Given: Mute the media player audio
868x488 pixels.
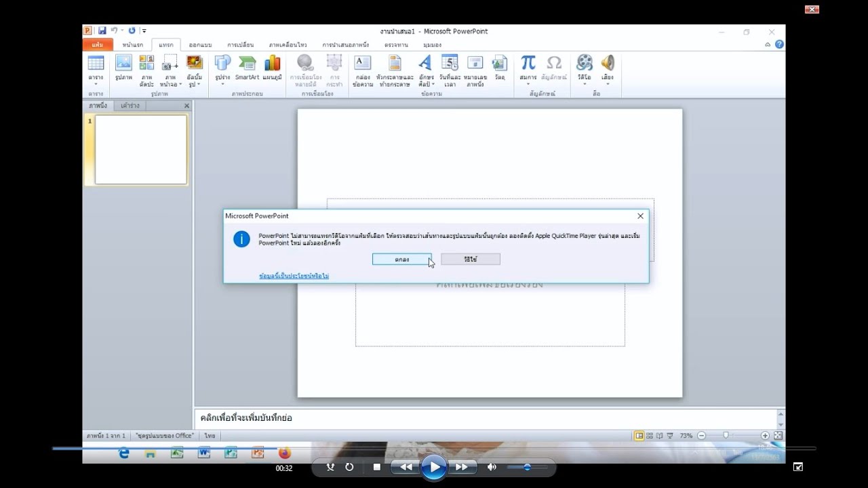Looking at the screenshot, I should pyautogui.click(x=492, y=467).
